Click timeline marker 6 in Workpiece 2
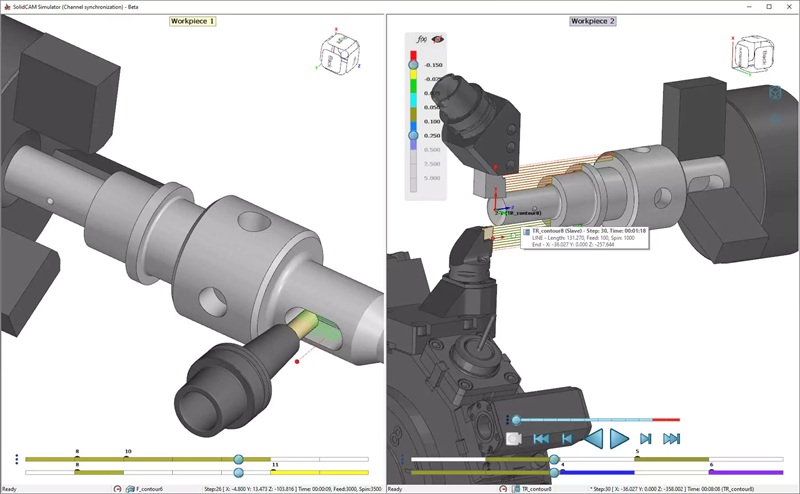The height and width of the screenshot is (494, 800). pyautogui.click(x=711, y=471)
